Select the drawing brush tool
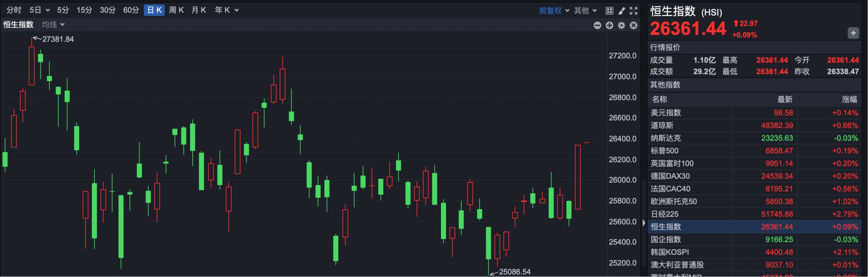The image size is (868, 277). click(621, 10)
